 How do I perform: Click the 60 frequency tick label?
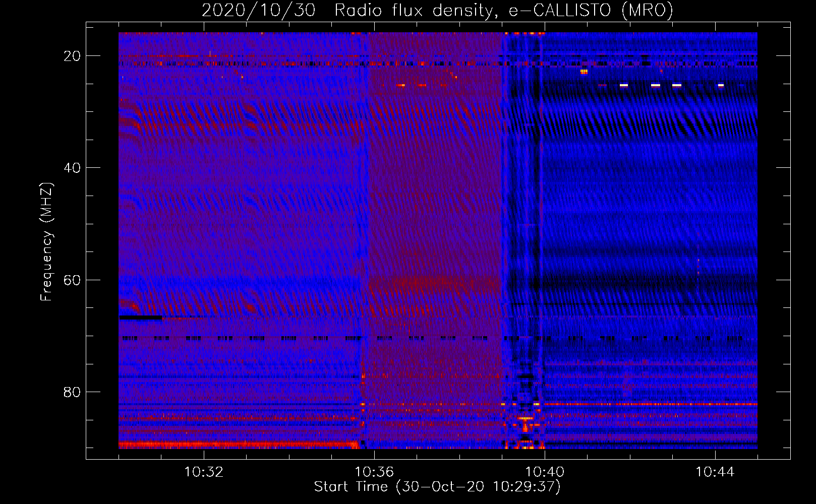pyautogui.click(x=72, y=280)
